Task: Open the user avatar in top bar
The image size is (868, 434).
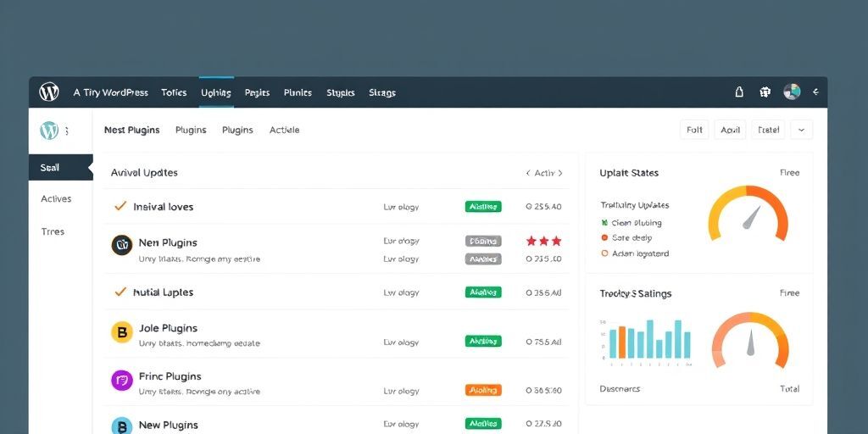Action: pos(793,92)
